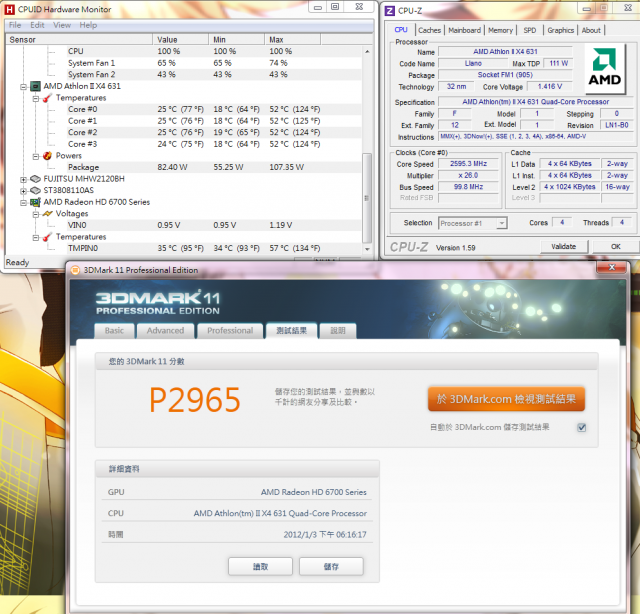Open the File menu in Hardware Monitor

pos(15,25)
